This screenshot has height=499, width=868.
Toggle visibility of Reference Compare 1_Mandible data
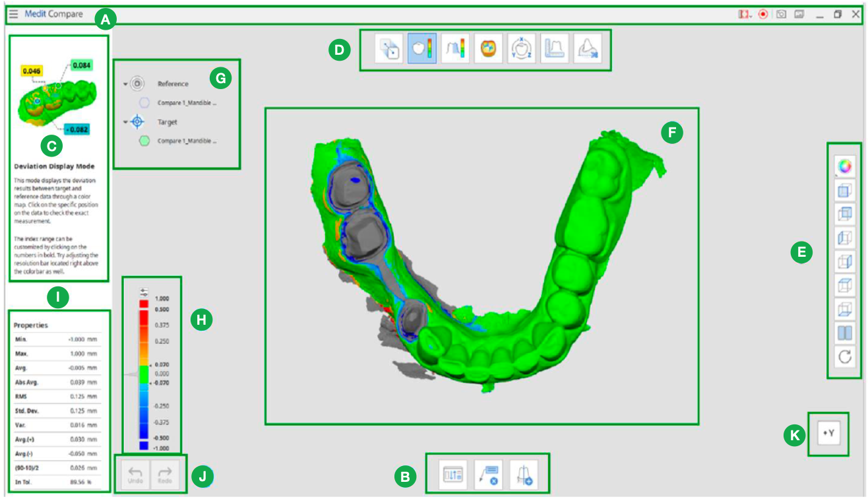(x=144, y=103)
